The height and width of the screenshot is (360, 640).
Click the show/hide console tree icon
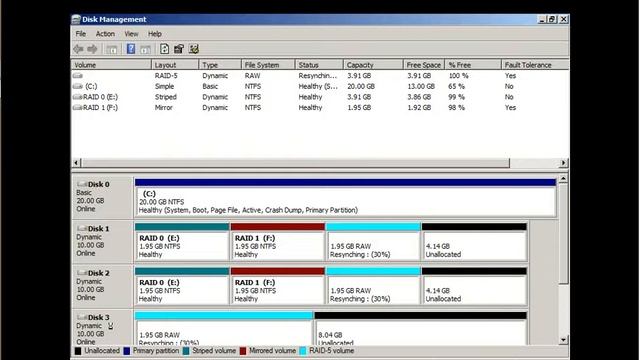(111, 49)
